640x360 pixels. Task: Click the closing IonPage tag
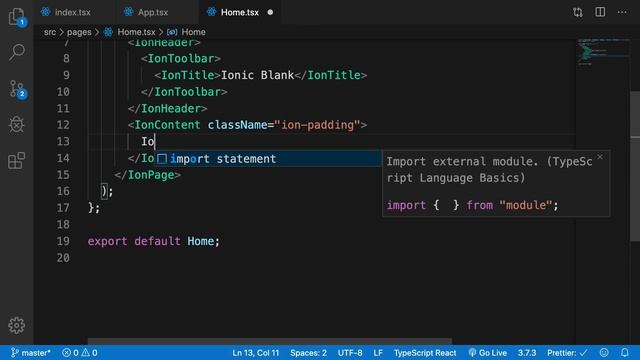coord(148,175)
